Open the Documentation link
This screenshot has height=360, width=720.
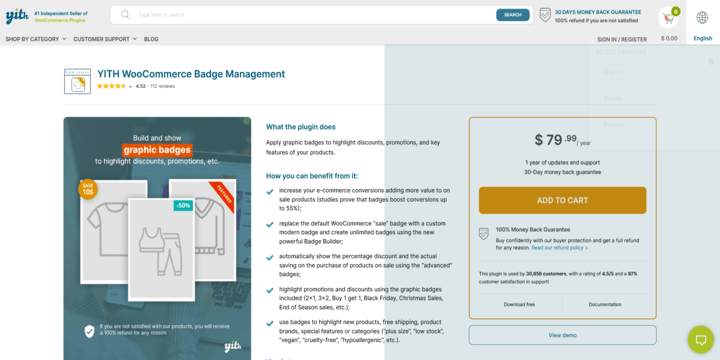tap(605, 304)
